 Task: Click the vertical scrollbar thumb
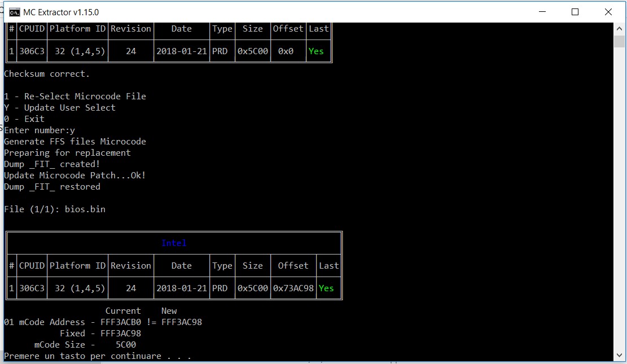pos(619,42)
